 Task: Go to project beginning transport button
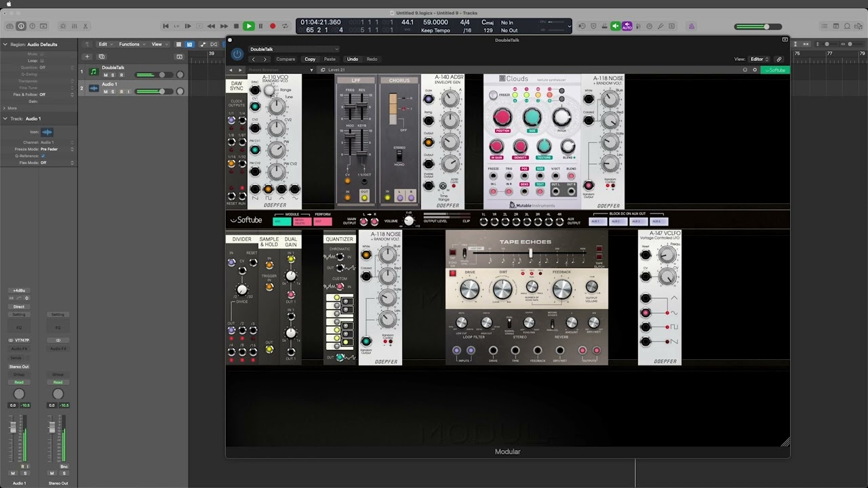pos(165,26)
